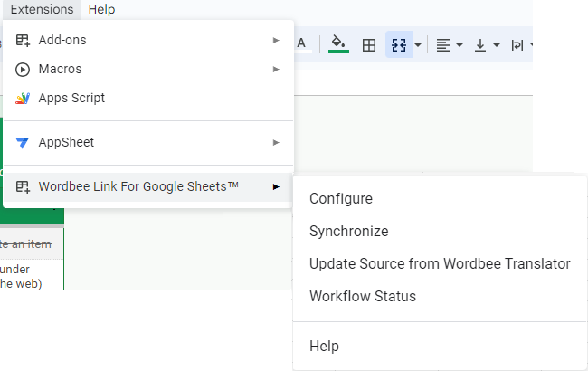Click the Apps Script logo icon
This screenshot has height=371, width=588.
(x=23, y=98)
